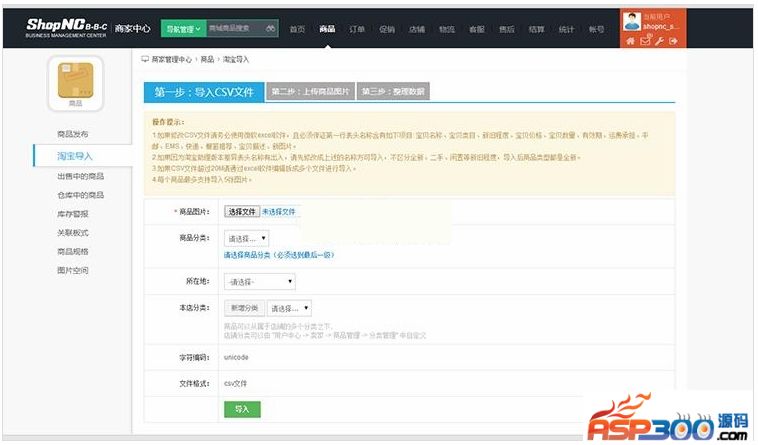The width and height of the screenshot is (758, 445).
Task: Open 商品发布 in the sidebar
Action: pos(73,134)
